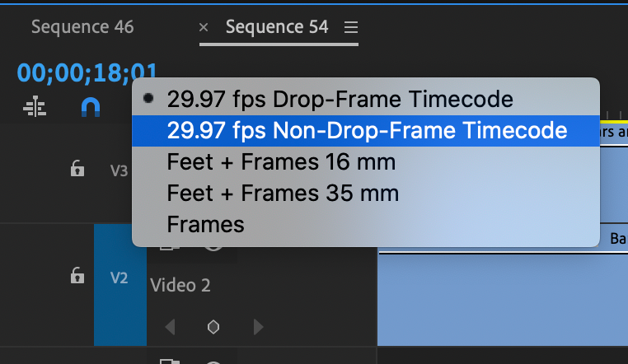Choose 29.97 fps Non-Drop-Frame Timecode
Viewport: 628px width, 364px height.
[367, 131]
